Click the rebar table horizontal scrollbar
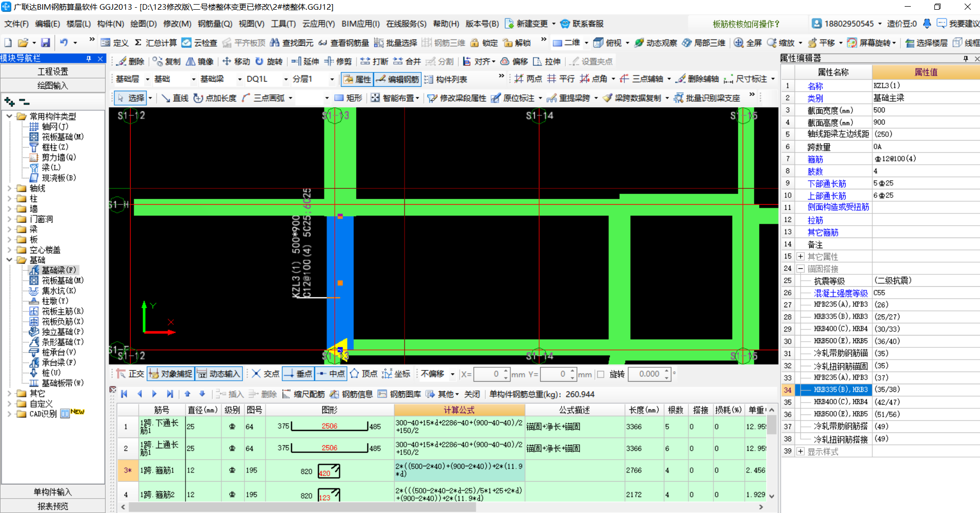980x513 pixels. click(x=302, y=507)
